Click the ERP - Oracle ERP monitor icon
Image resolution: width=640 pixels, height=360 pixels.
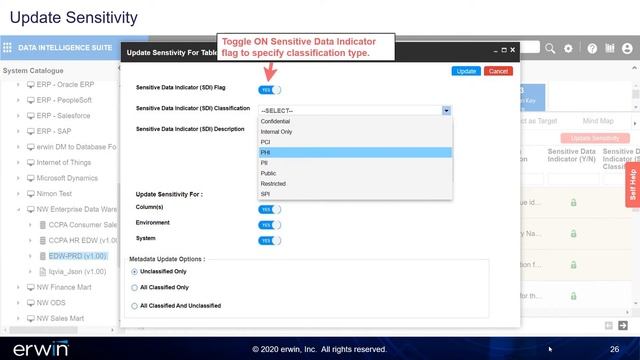pyautogui.click(x=31, y=84)
